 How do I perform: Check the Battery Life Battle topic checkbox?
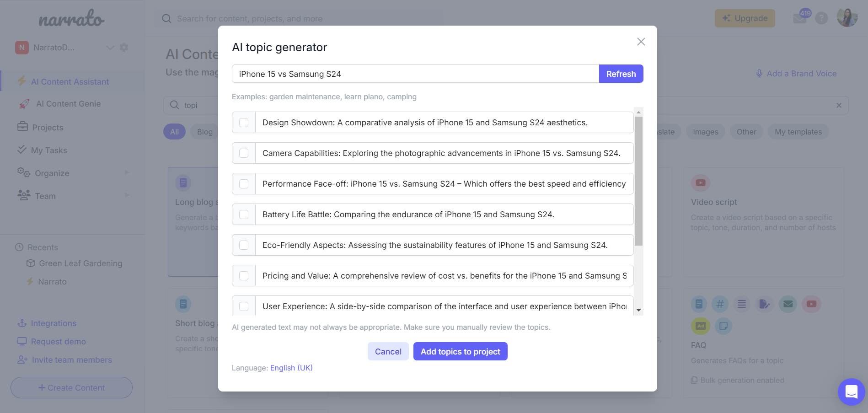point(244,215)
